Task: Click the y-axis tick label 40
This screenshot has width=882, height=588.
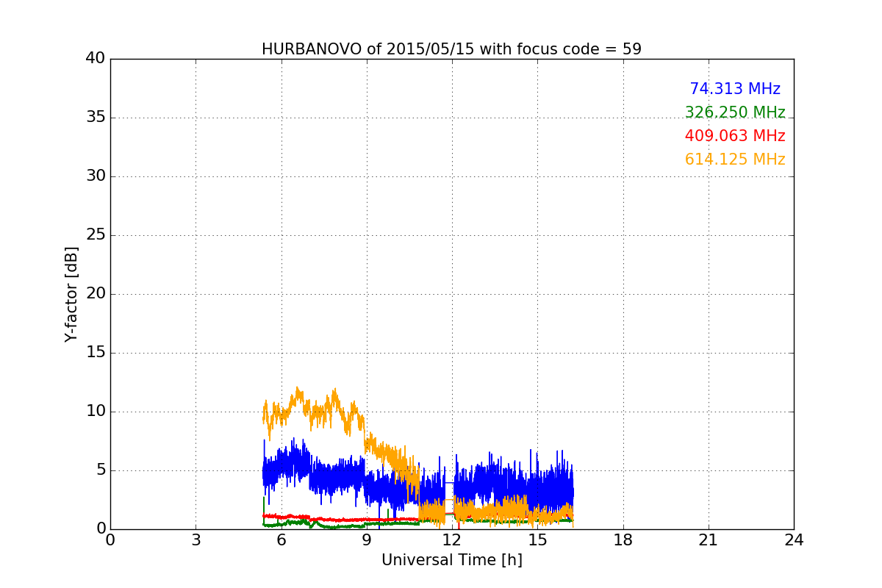Action: tap(96, 58)
